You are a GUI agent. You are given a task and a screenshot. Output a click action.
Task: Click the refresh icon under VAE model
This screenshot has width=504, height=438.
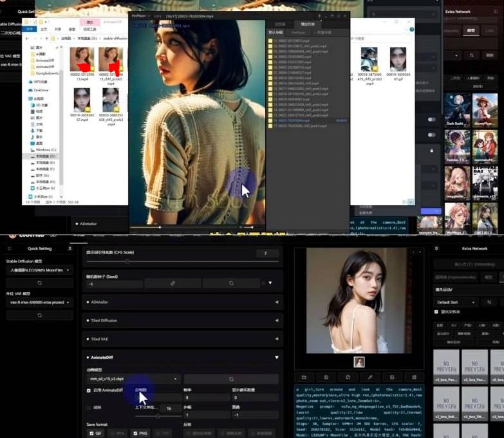[39, 315]
